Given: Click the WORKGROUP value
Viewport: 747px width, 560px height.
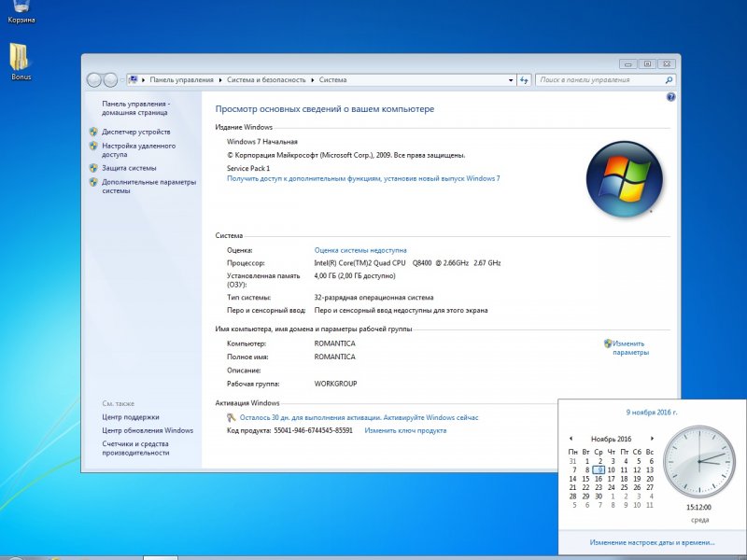Looking at the screenshot, I should pyautogui.click(x=335, y=384).
